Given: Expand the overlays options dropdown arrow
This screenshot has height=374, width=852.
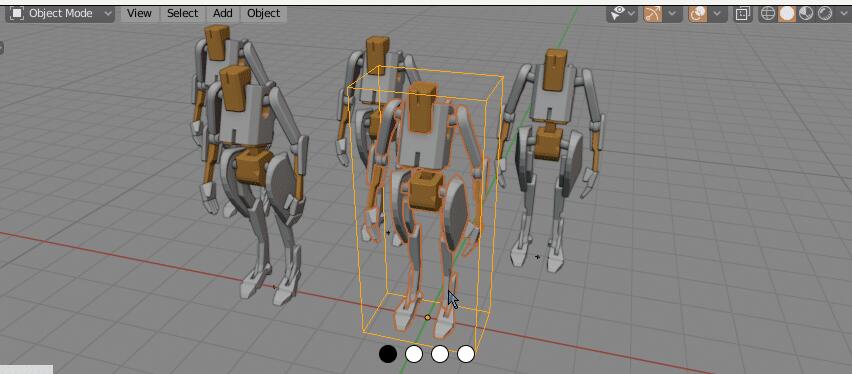Looking at the screenshot, I should (717, 14).
